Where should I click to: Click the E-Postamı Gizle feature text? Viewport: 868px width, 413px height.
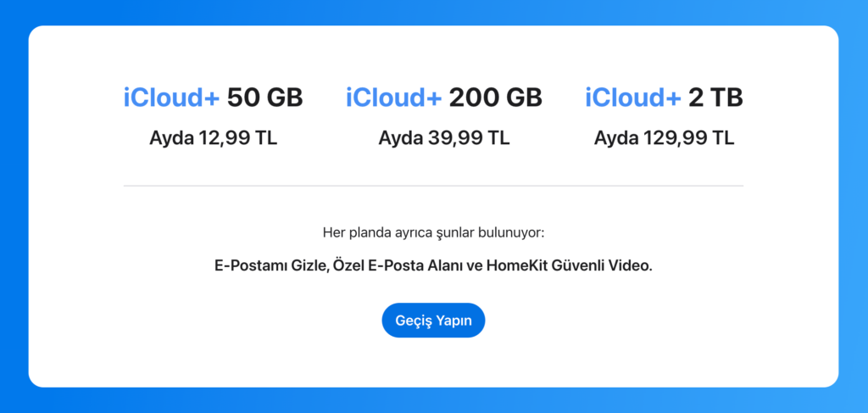267,265
